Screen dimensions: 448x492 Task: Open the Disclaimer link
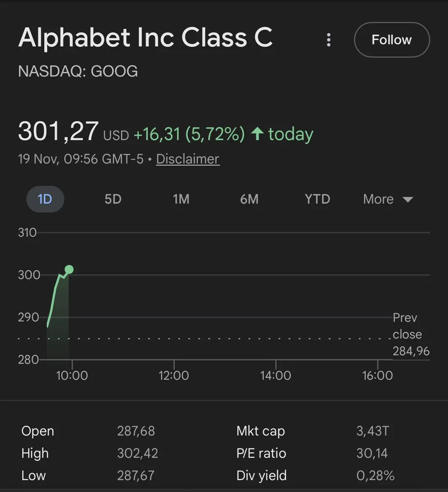click(188, 159)
